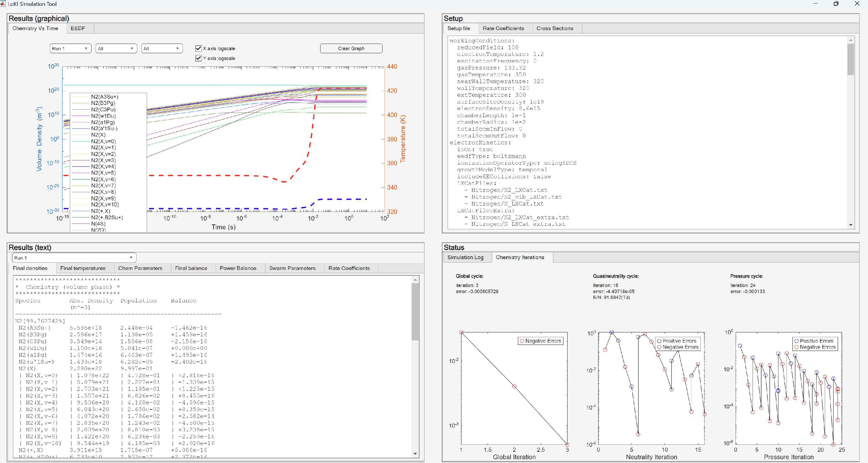Click the 'E/N: 91.8842(Td)' value
The width and height of the screenshot is (868, 463).
click(x=611, y=297)
